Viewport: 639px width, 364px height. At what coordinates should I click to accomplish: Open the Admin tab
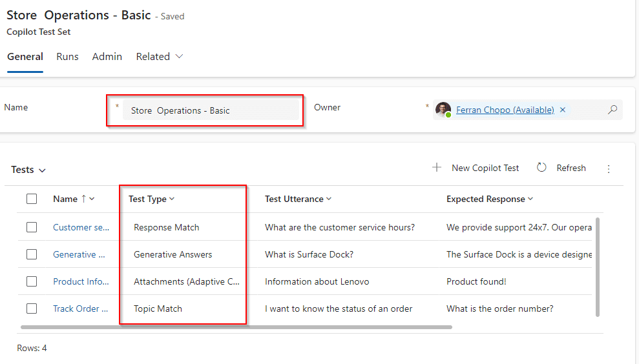click(x=107, y=57)
